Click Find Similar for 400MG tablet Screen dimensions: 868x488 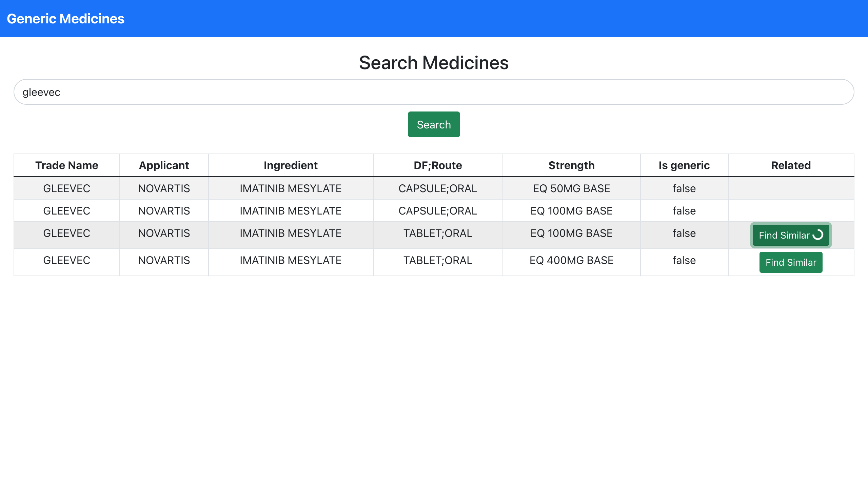[x=791, y=262]
